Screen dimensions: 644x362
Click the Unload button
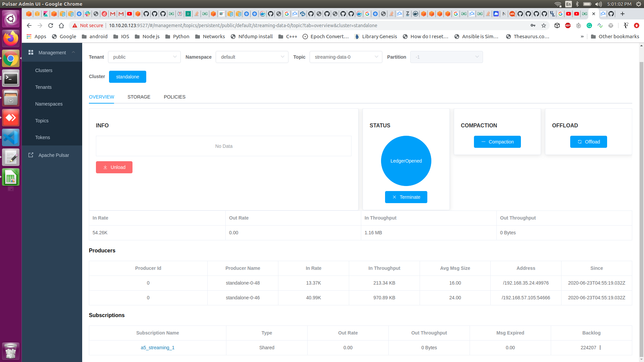click(114, 167)
